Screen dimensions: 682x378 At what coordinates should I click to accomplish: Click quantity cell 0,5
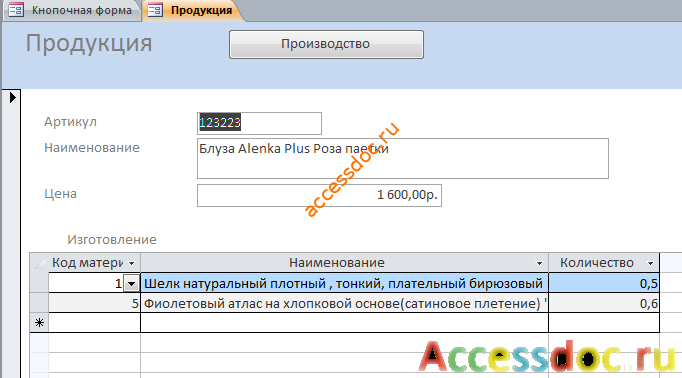click(604, 284)
